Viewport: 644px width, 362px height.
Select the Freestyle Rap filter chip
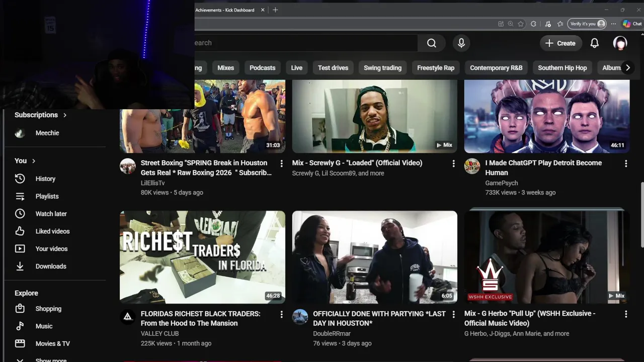[436, 68]
